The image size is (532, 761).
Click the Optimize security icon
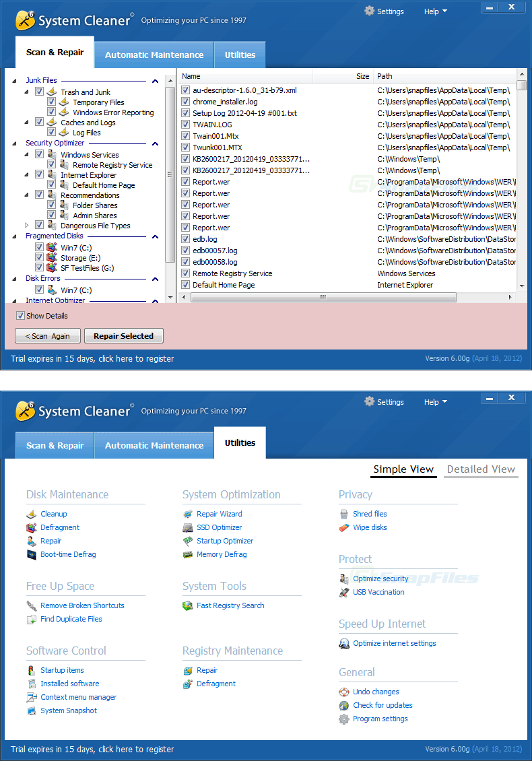[344, 578]
